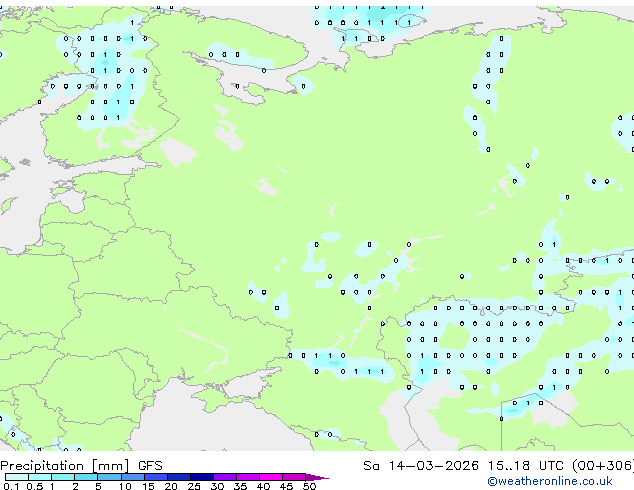Pick the 40–45 mm magenta legend swatch
The width and height of the screenshot is (634, 490).
coord(271,477)
